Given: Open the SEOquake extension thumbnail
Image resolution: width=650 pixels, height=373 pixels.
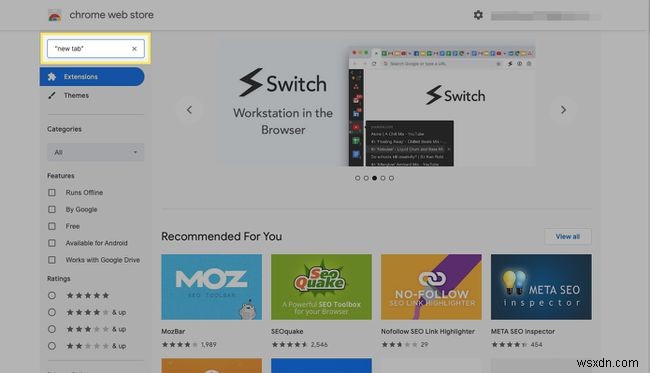Looking at the screenshot, I should point(321,287).
